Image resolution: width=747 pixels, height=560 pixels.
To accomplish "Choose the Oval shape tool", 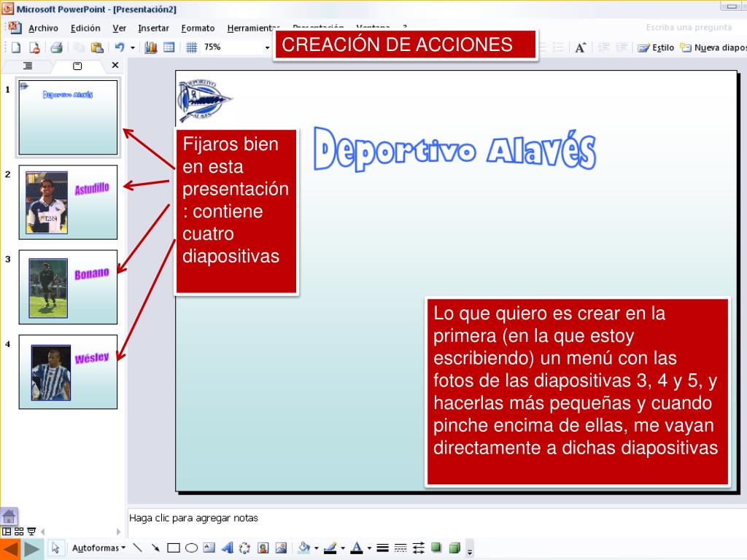I will coord(192,548).
